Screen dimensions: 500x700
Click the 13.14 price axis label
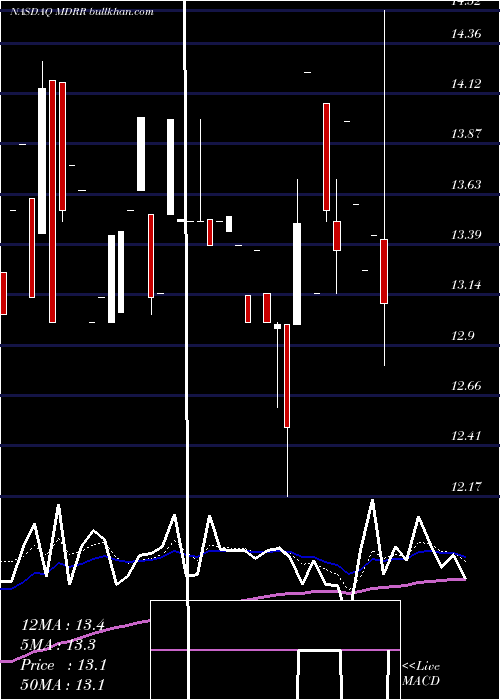click(x=466, y=284)
